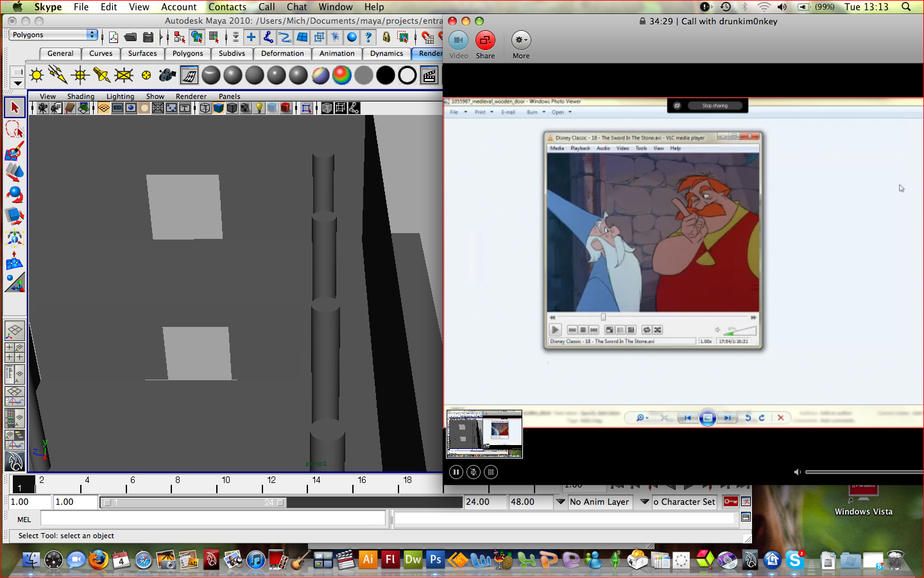
Task: Activate the Soft Modification tool
Action: coord(15,260)
